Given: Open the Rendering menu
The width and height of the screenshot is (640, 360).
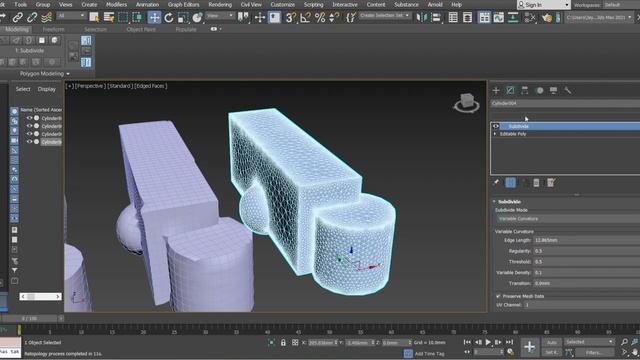Looking at the screenshot, I should tap(220, 4).
